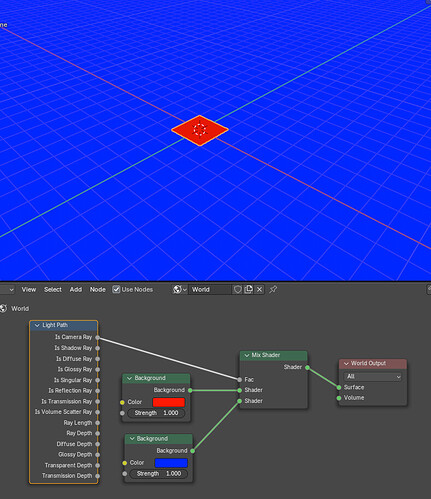
Task: Click the Is Reflection Ray output socket
Action: pos(98,391)
